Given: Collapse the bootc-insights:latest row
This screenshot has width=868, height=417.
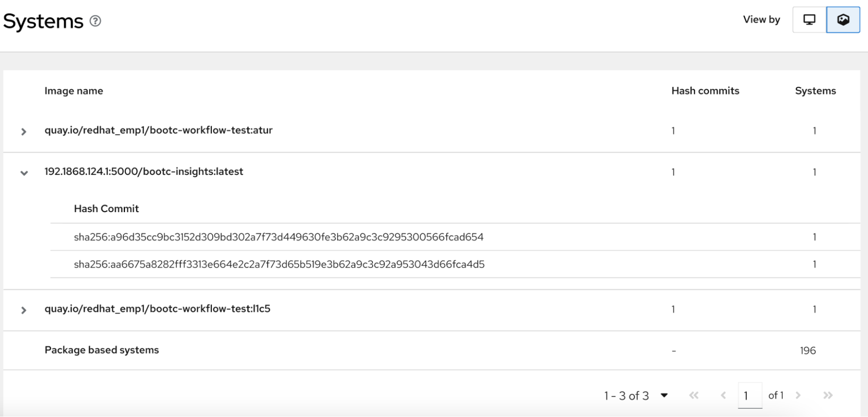Looking at the screenshot, I should pos(24,172).
